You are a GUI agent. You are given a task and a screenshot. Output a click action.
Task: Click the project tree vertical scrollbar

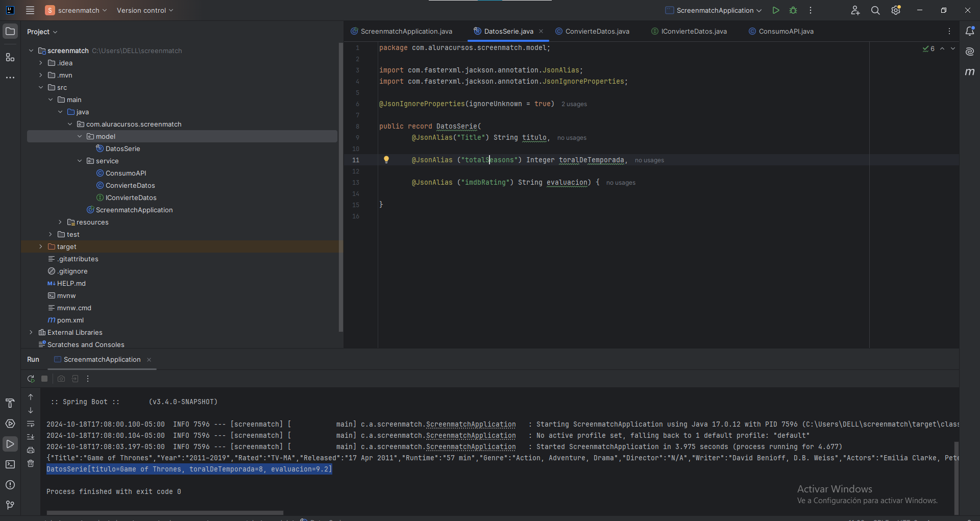341,188
